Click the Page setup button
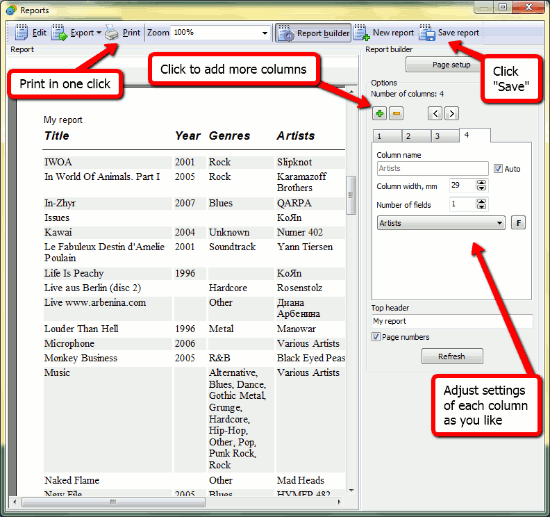 pos(451,65)
